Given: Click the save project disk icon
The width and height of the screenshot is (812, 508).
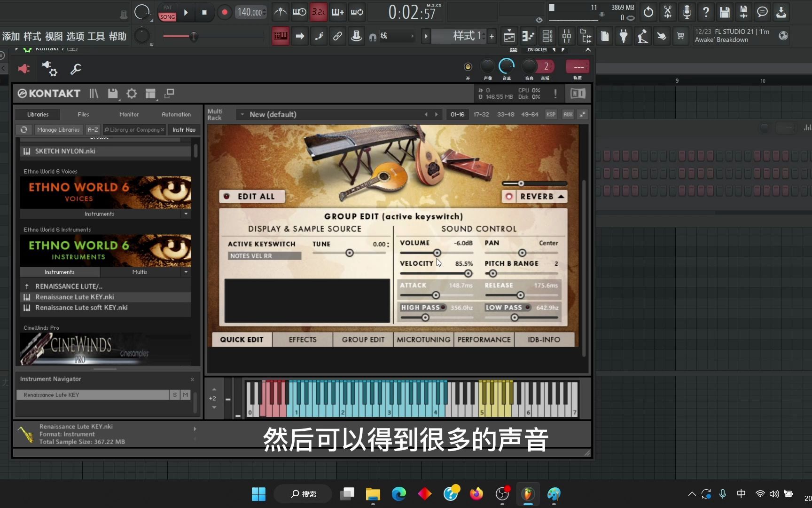Looking at the screenshot, I should point(725,12).
